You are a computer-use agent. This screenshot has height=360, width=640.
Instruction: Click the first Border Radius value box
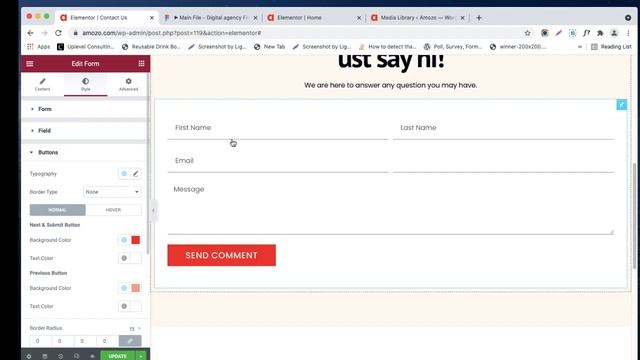(x=41, y=341)
